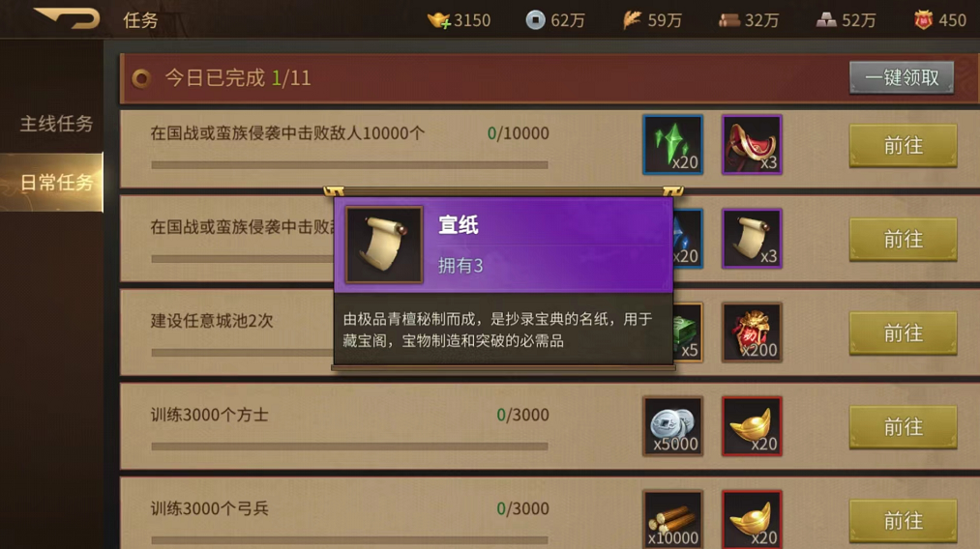
Task: Tap the green crystal x20 reward
Action: pos(673,144)
